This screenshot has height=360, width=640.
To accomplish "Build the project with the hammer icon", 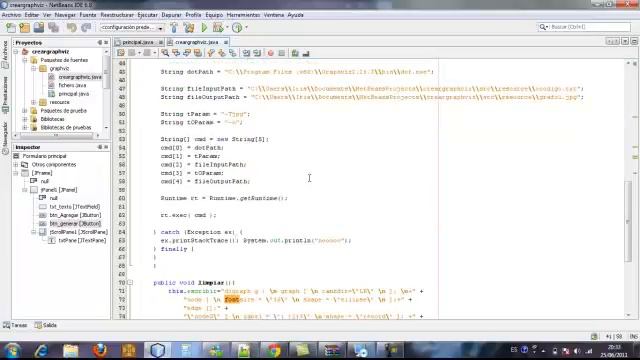I will point(174,27).
